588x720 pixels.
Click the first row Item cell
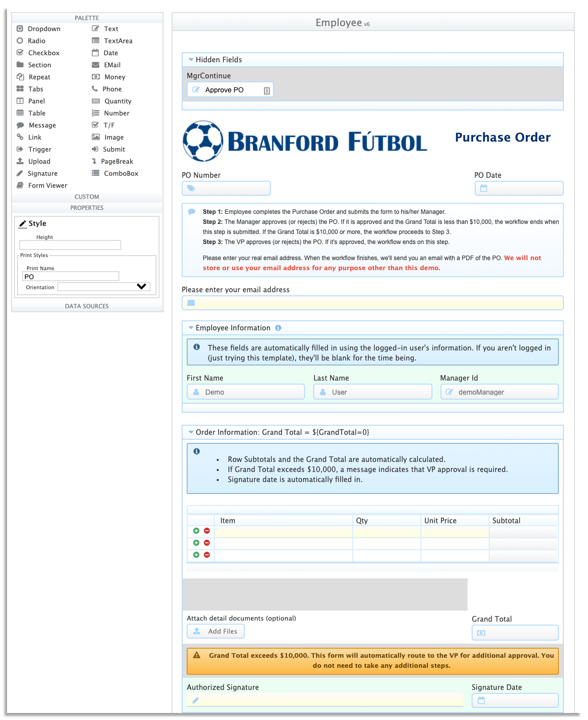[x=283, y=532]
